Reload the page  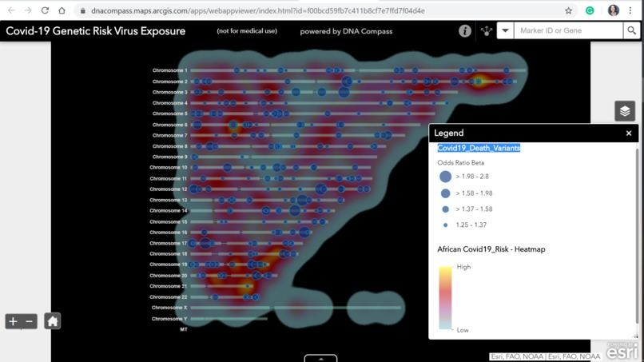click(45, 10)
